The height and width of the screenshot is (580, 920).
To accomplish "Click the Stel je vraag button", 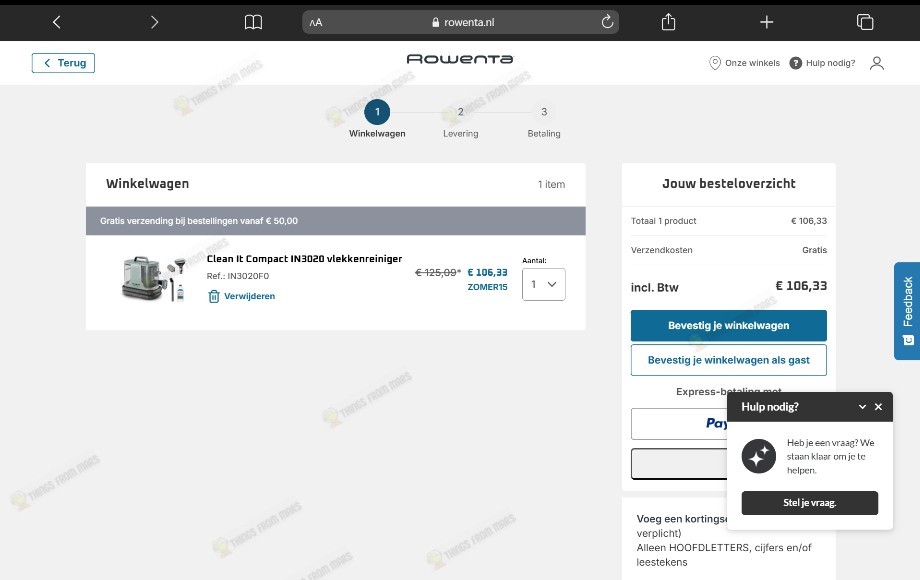I will click(x=810, y=503).
